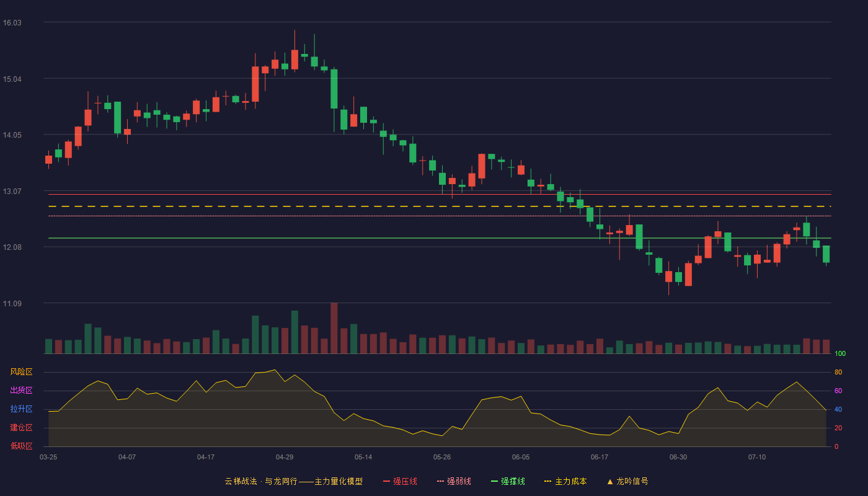Click the 12.08 price axis label

12,247
